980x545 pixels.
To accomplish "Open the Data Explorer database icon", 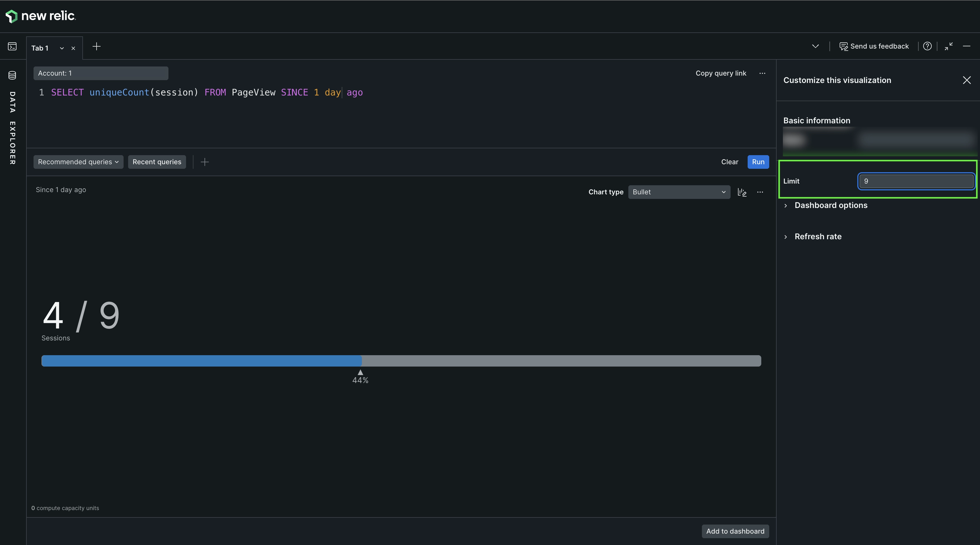I will point(12,75).
